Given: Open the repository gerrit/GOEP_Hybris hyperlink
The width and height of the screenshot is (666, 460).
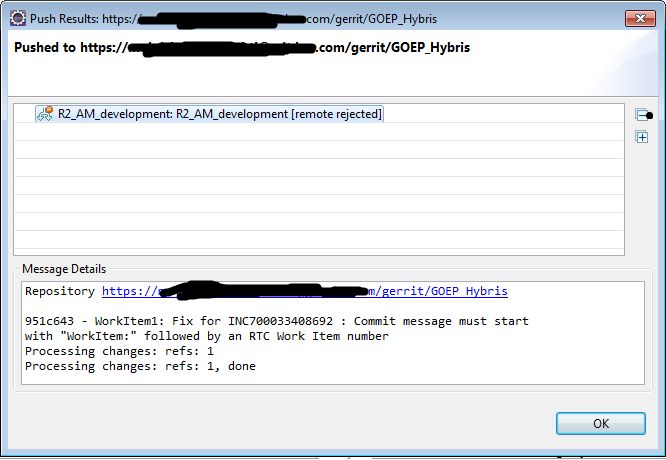Looking at the screenshot, I should tap(305, 291).
